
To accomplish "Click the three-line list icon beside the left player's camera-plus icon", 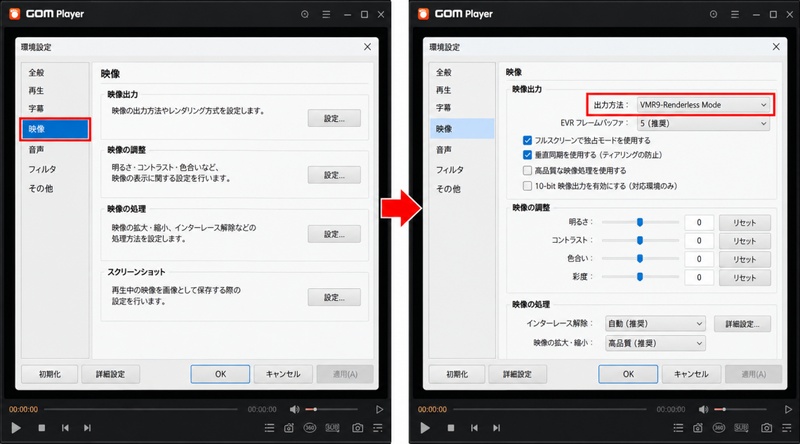I will [269, 428].
